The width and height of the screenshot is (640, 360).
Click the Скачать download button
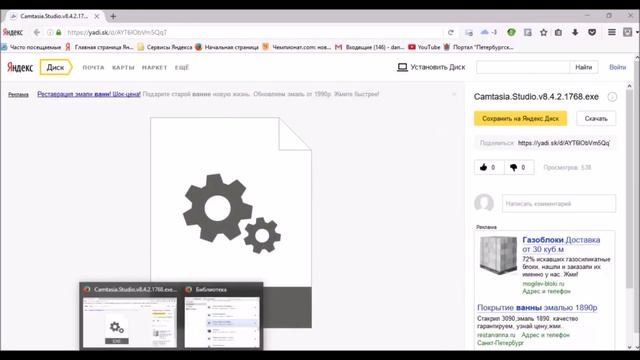(x=596, y=118)
